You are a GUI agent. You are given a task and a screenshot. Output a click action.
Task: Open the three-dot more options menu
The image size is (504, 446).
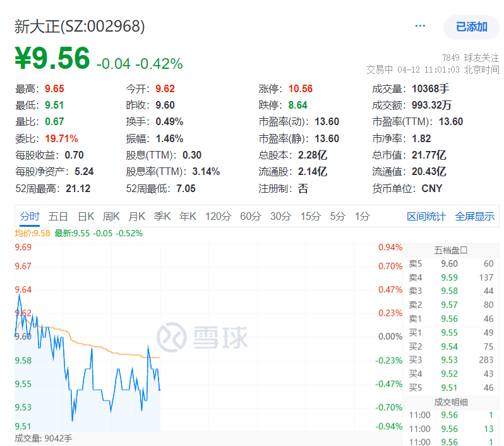(x=420, y=26)
